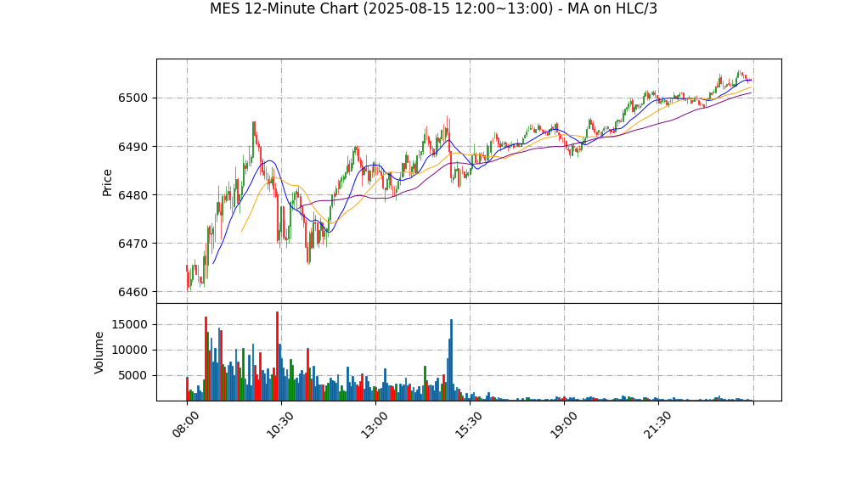Screen dimensions: 868x488
Task: Click the 13:00 time axis label
Action: pos(375,424)
